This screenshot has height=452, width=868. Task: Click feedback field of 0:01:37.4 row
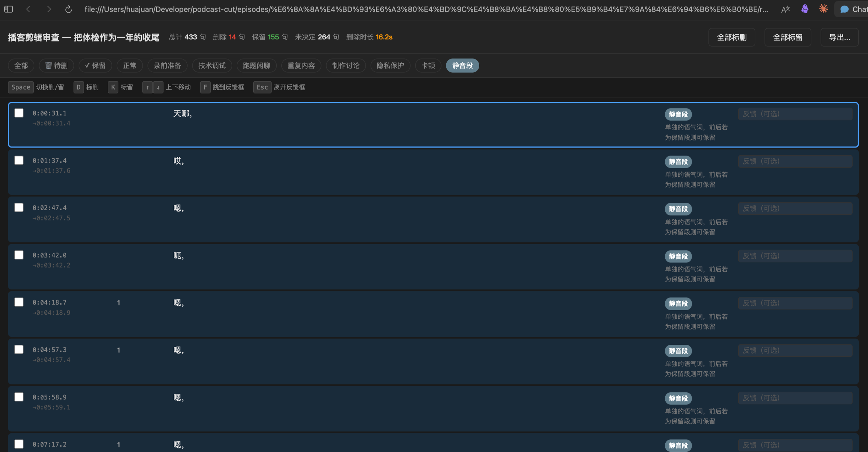point(795,161)
